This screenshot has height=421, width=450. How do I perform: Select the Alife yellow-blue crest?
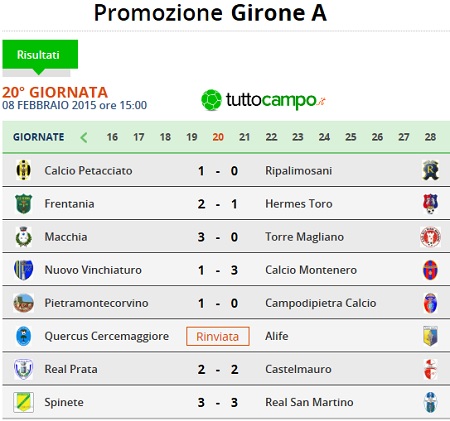tap(430, 336)
